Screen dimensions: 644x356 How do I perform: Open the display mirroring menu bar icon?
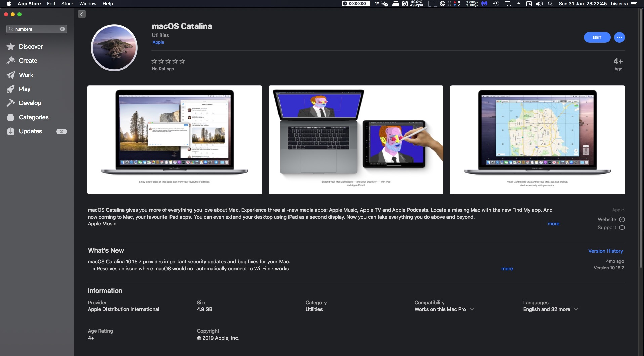(x=508, y=4)
